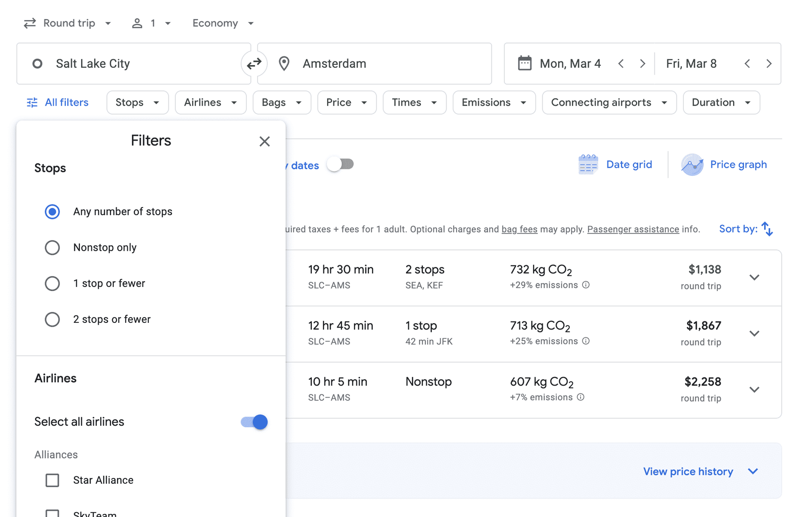The height and width of the screenshot is (517, 812).
Task: Turn off Select all airlines switch
Action: 254,422
